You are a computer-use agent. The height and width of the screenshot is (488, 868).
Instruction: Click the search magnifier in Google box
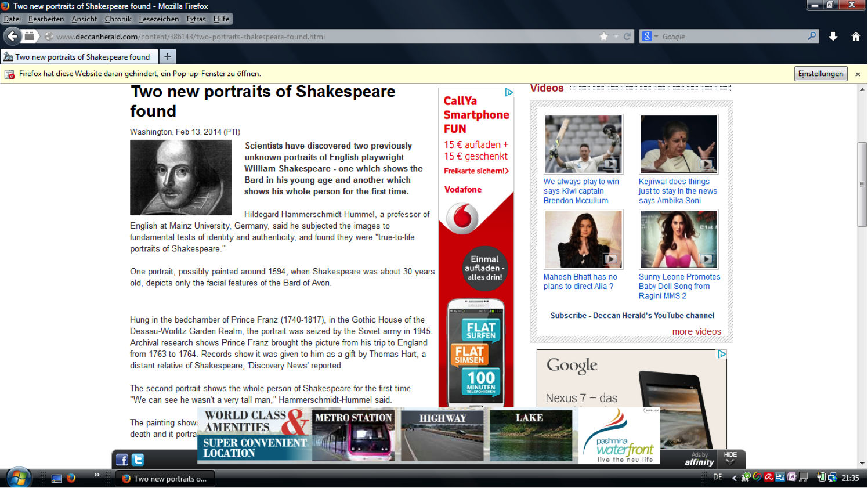pos(812,36)
